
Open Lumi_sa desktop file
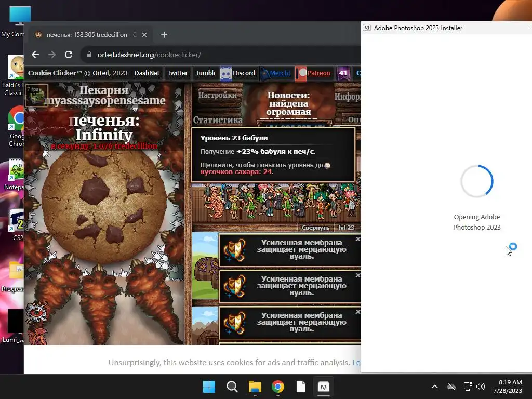click(14, 326)
